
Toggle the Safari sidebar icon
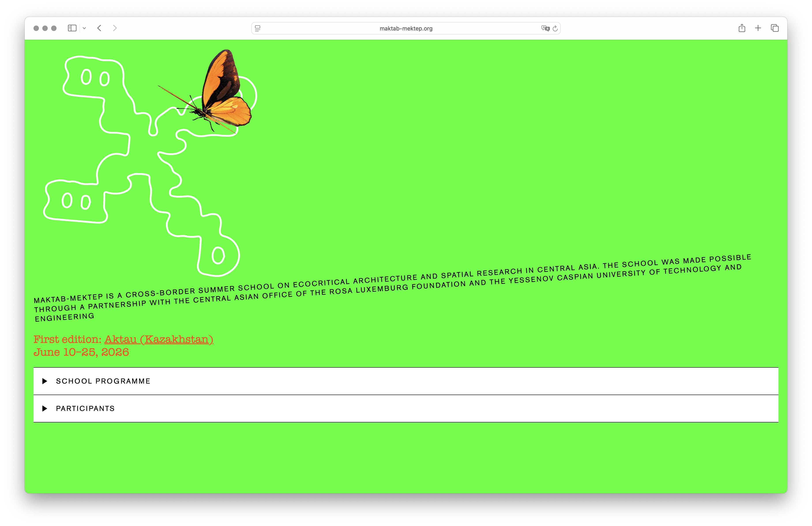click(72, 28)
